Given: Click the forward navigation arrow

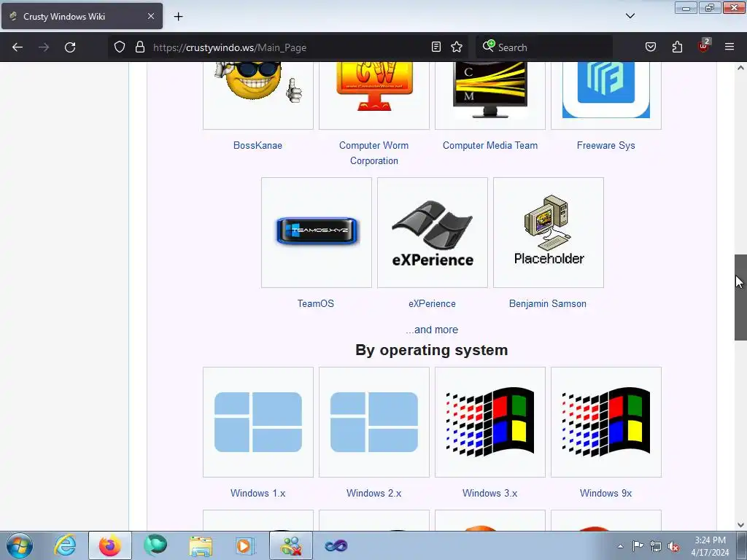Looking at the screenshot, I should point(44,47).
